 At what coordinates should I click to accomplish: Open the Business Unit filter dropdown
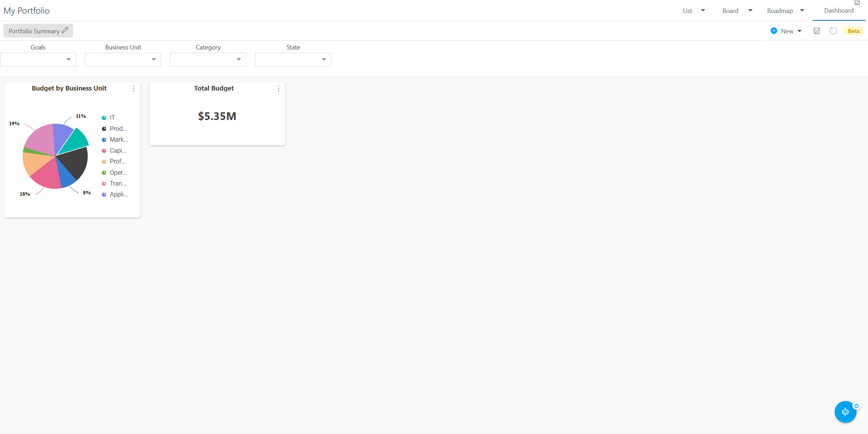[123, 60]
